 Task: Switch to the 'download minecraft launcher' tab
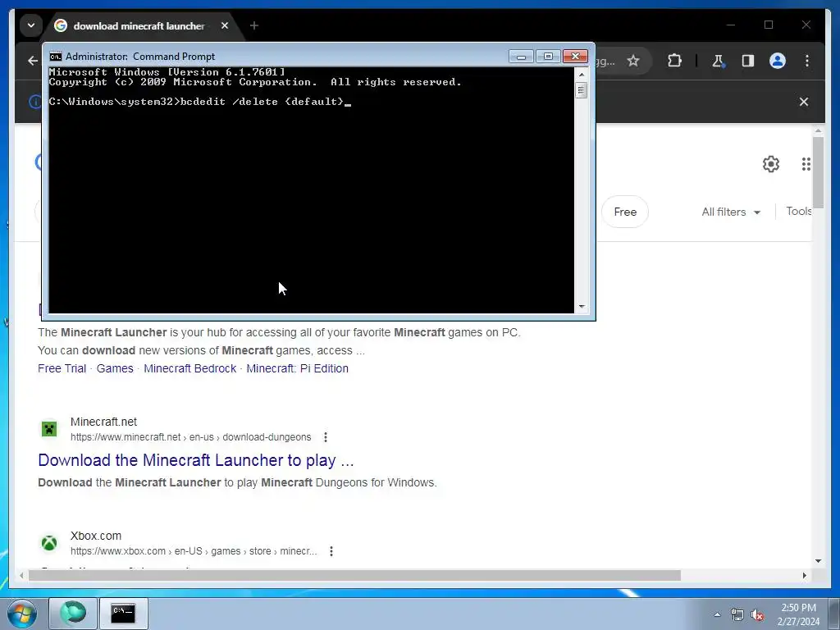[139, 25]
